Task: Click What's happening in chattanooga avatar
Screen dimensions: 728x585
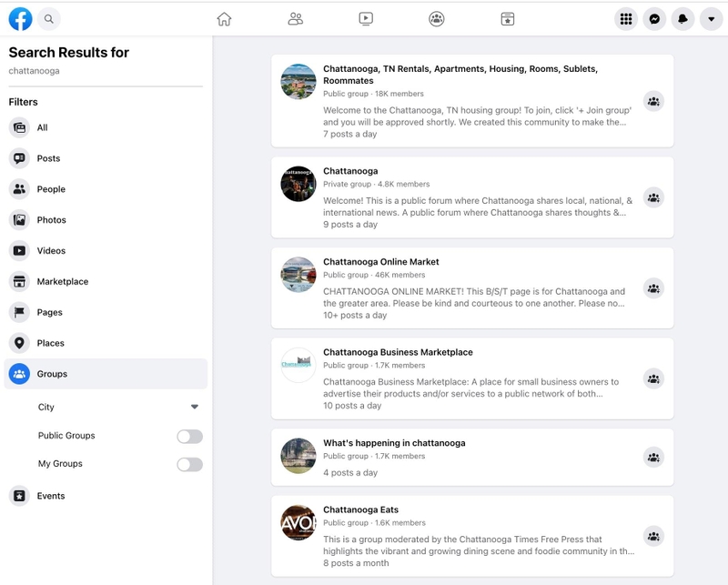Action: pos(298,456)
